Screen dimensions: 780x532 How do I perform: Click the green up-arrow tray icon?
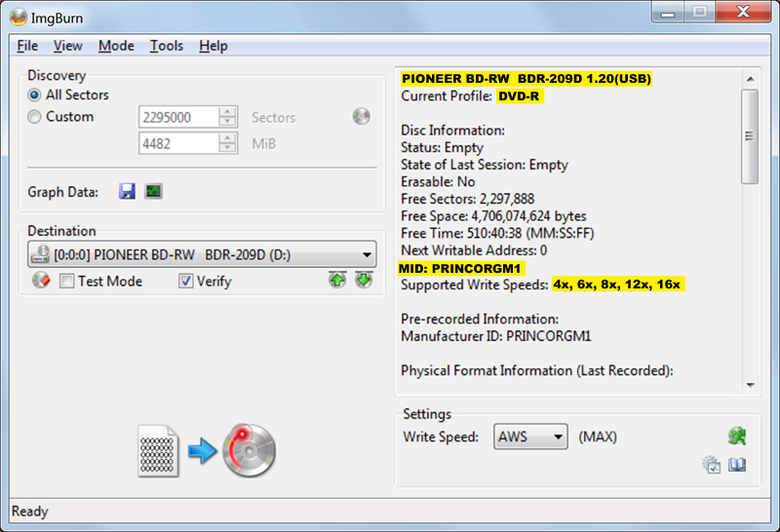337,281
